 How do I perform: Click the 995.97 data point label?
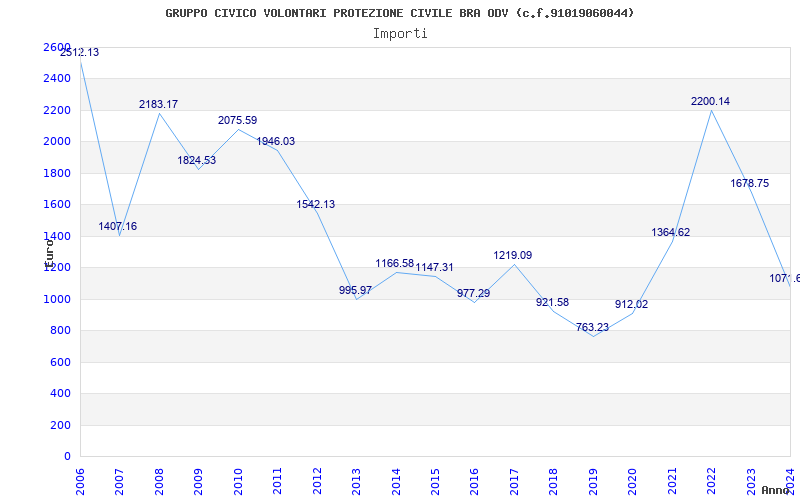pyautogui.click(x=356, y=290)
